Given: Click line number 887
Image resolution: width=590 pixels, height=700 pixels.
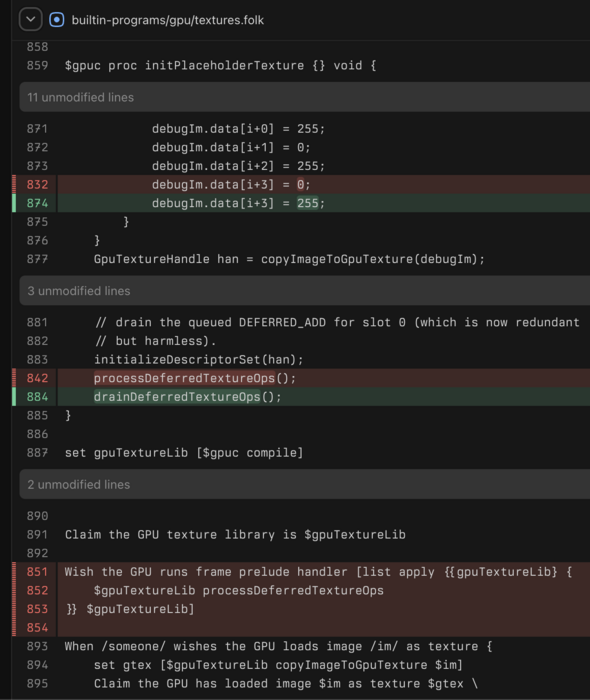Looking at the screenshot, I should click(x=37, y=453).
